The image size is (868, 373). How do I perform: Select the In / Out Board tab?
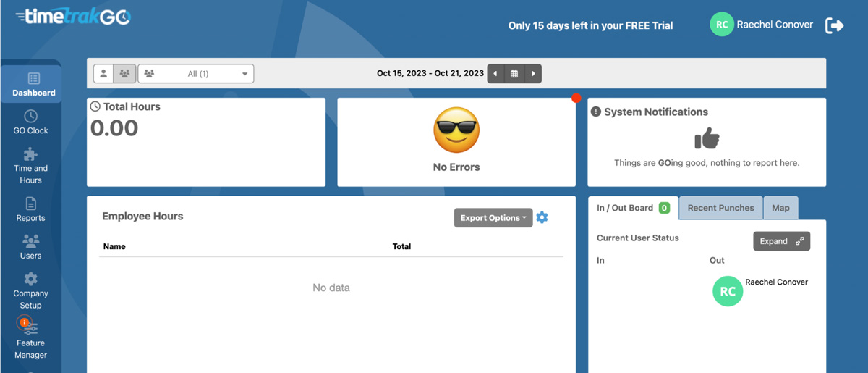click(633, 208)
